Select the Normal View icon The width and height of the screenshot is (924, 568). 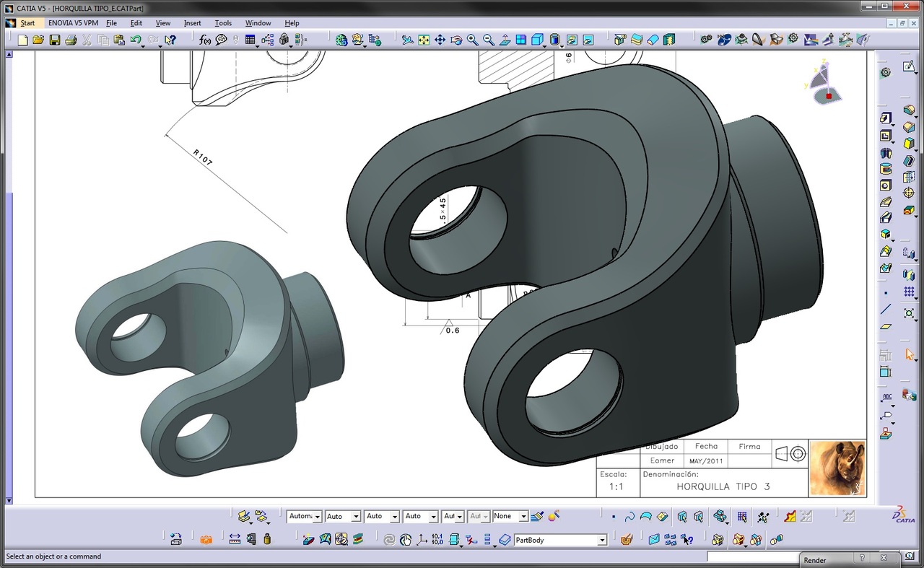click(505, 40)
